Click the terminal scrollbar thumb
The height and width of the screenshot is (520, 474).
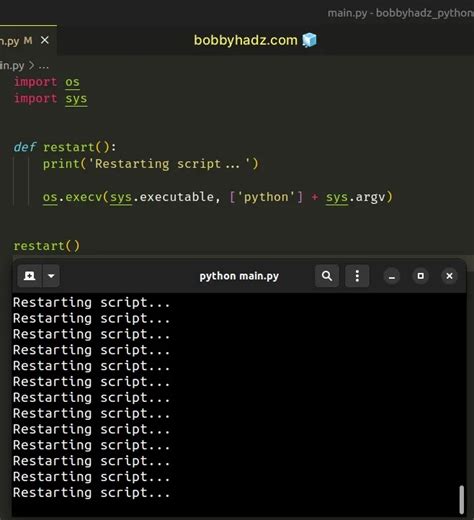point(462,500)
